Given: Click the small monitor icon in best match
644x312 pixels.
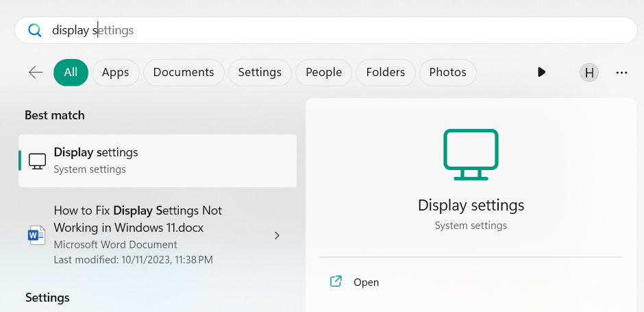Looking at the screenshot, I should (38, 160).
